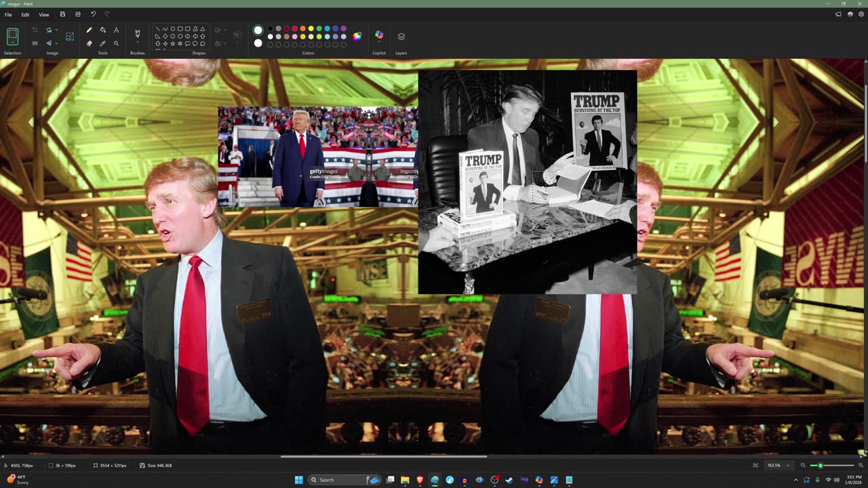Expand the shape outline dropdown
This screenshot has width=868, height=488.
(225, 30)
